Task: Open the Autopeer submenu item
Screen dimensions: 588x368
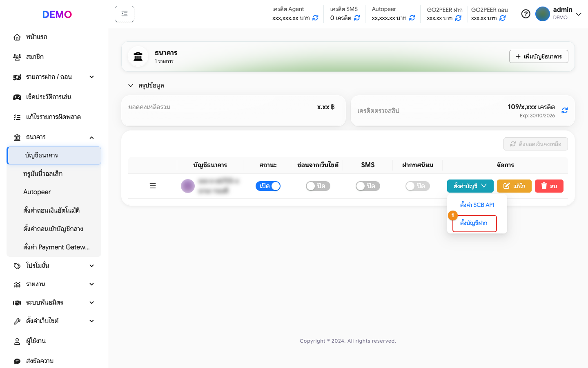Action: pyautogui.click(x=54, y=192)
